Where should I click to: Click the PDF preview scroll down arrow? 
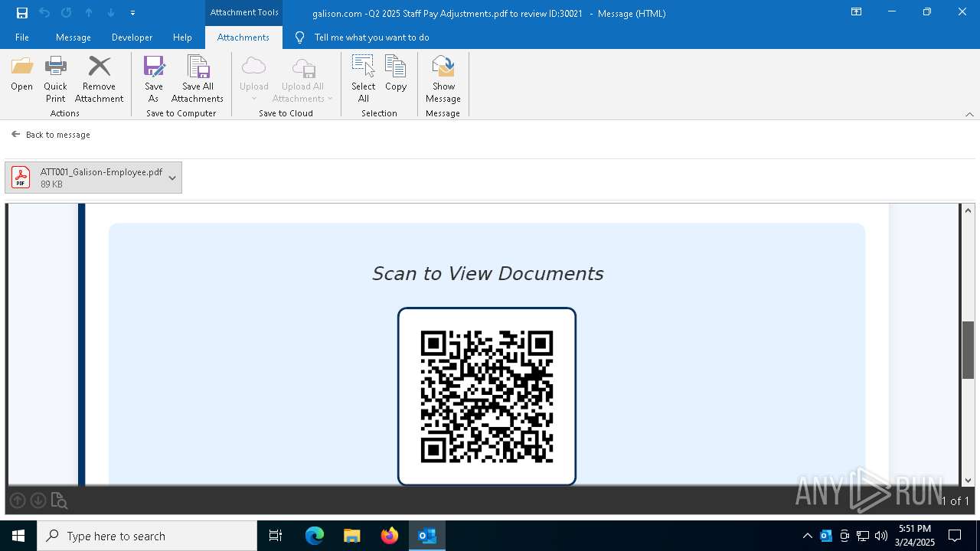click(968, 480)
